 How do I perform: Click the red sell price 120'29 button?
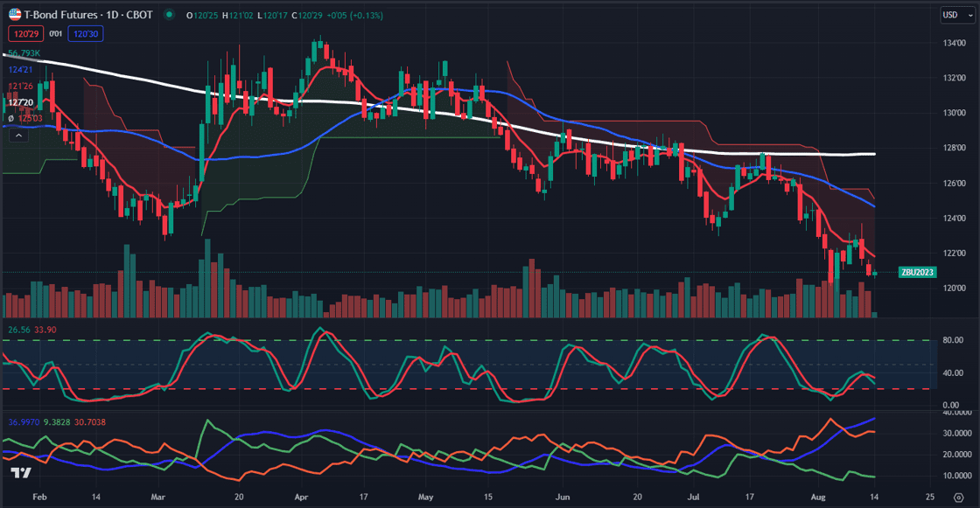click(25, 34)
